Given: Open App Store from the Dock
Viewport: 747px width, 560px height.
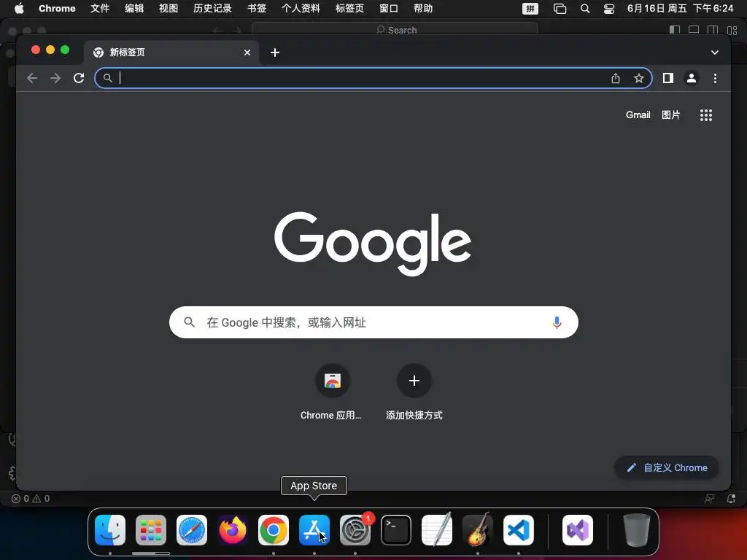Looking at the screenshot, I should (x=314, y=530).
